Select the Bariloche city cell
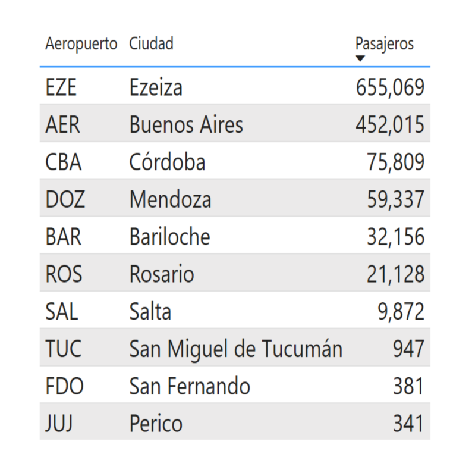This screenshot has height=476, width=453. click(169, 237)
